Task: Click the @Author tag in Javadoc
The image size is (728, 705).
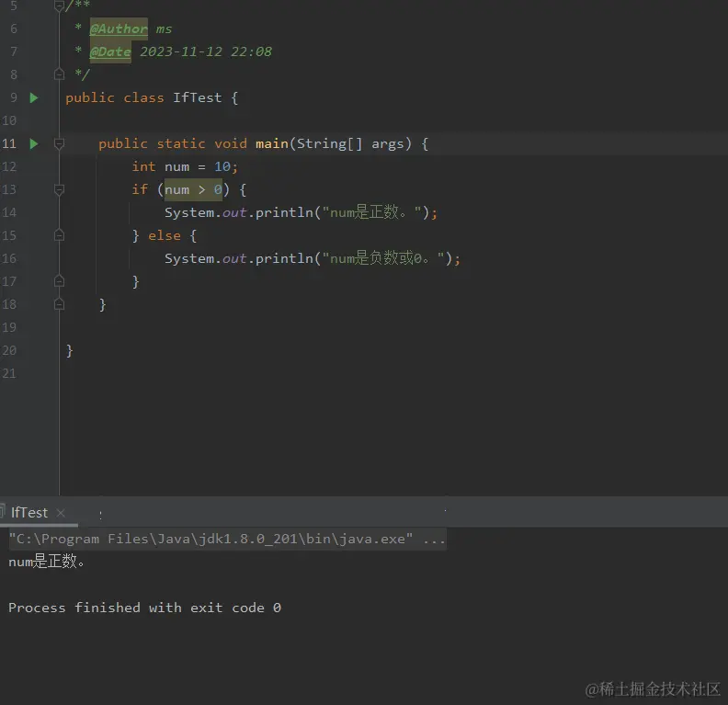Action: point(119,28)
